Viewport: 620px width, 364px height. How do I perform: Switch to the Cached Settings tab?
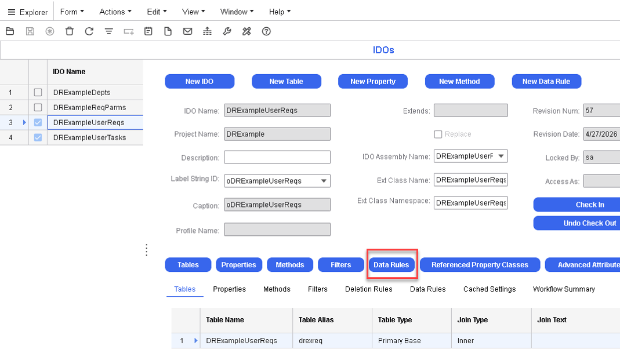tap(490, 289)
